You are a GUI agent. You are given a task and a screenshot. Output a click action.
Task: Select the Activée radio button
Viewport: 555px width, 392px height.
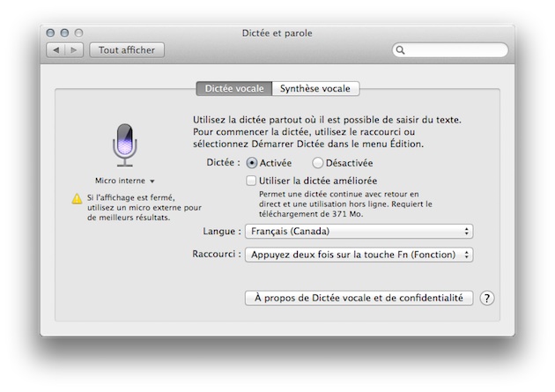point(252,163)
